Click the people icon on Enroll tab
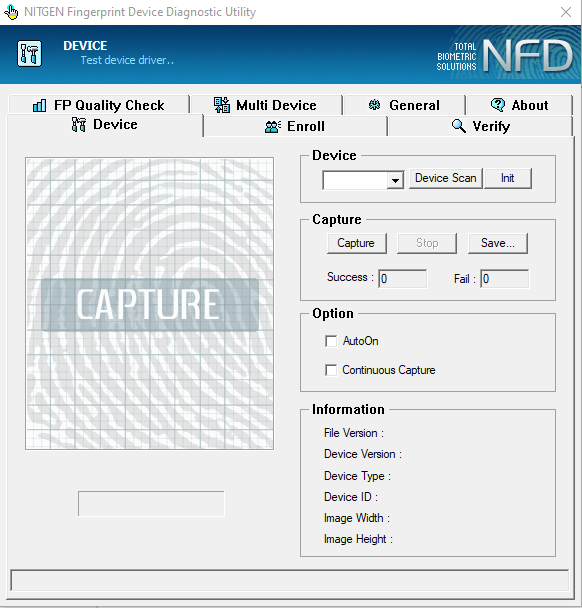The width and height of the screenshot is (582, 608). pyautogui.click(x=273, y=127)
